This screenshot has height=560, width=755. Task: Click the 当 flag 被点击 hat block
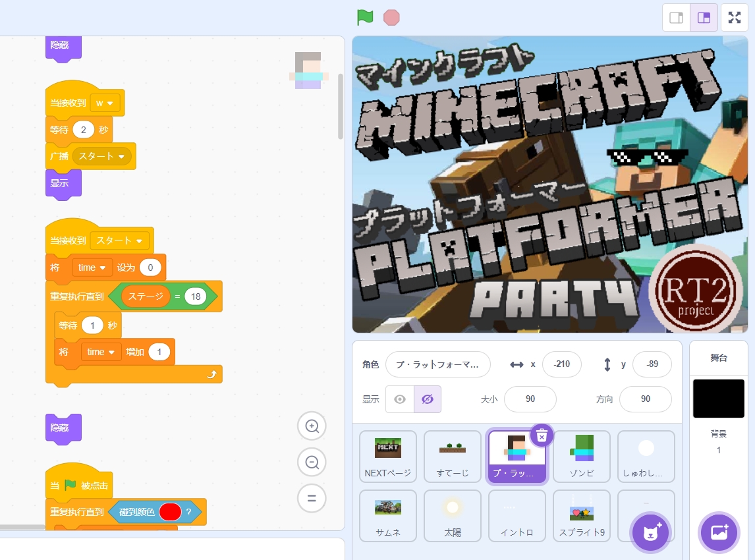(x=80, y=484)
